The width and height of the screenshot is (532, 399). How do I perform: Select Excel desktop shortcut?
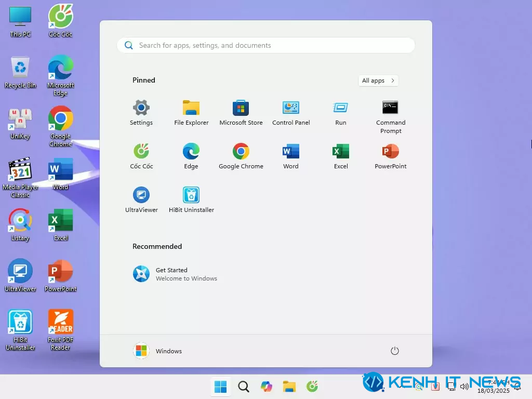(60, 225)
